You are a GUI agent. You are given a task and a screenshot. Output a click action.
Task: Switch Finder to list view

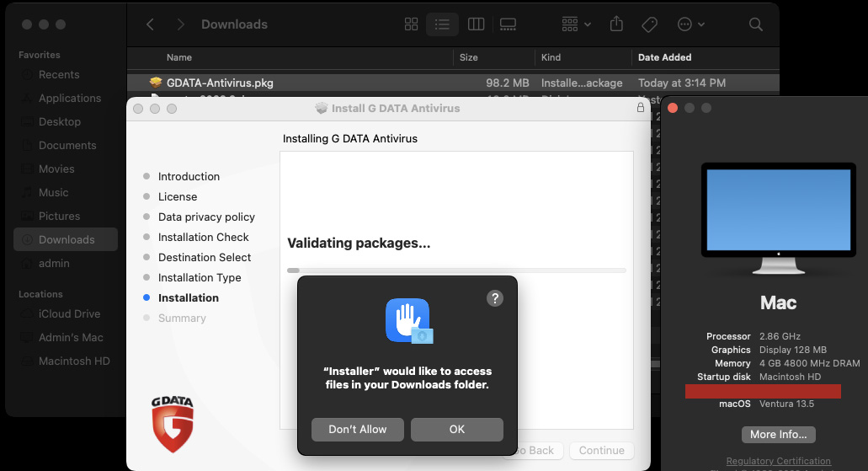point(442,24)
